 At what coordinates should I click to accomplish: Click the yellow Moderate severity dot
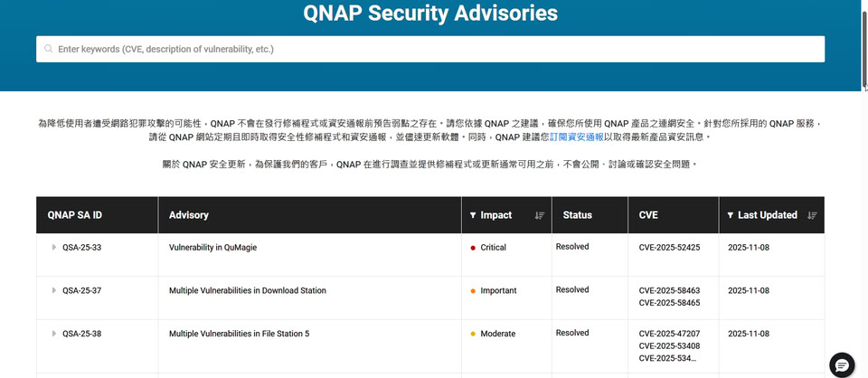(x=473, y=335)
